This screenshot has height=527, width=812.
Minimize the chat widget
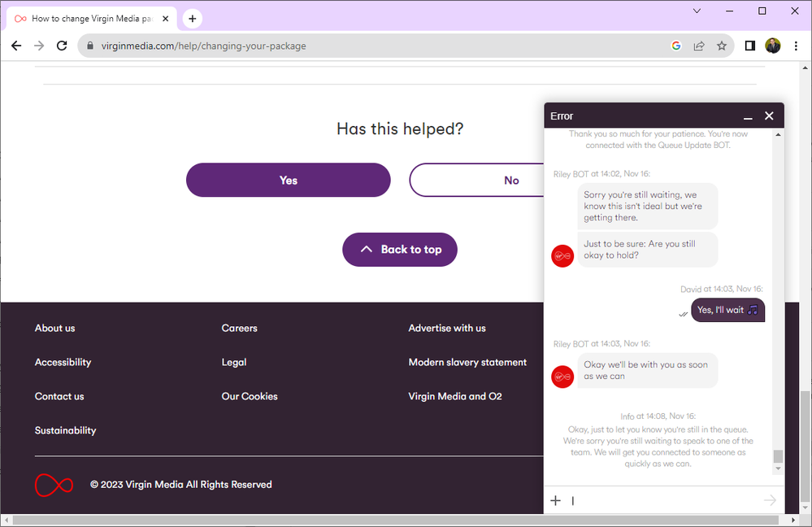pos(748,116)
